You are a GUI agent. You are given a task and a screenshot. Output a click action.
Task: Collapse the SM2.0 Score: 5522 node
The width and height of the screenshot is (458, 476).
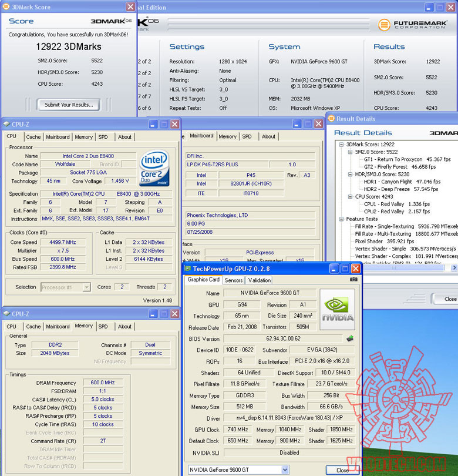click(x=350, y=152)
